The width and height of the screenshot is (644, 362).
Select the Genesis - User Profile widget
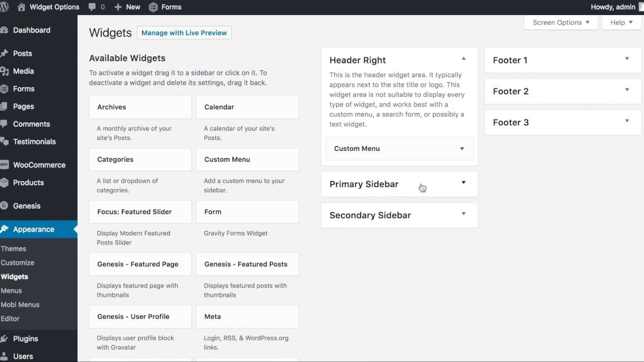140,316
